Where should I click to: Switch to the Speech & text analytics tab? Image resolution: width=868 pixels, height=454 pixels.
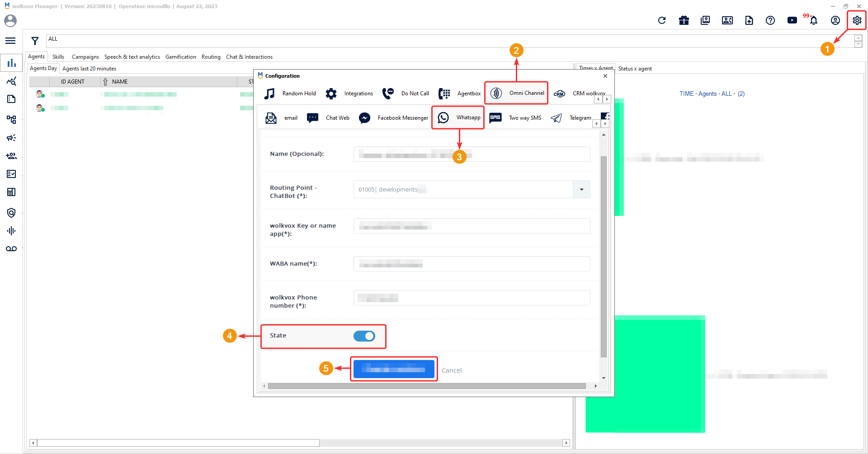pos(132,57)
